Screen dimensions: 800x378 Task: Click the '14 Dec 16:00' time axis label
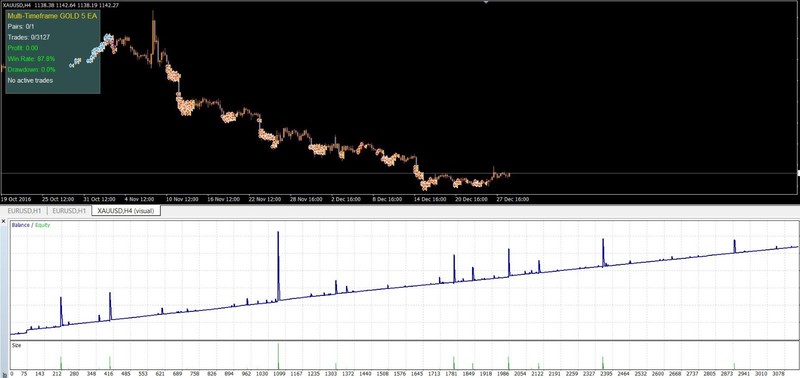[430, 199]
